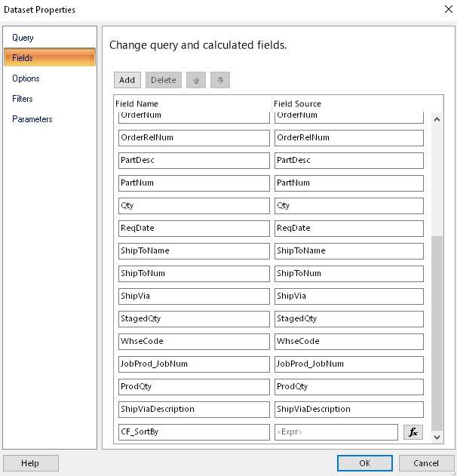Edit the PartDesc field source
Viewport: 457px width, 476px height.
coord(349,161)
